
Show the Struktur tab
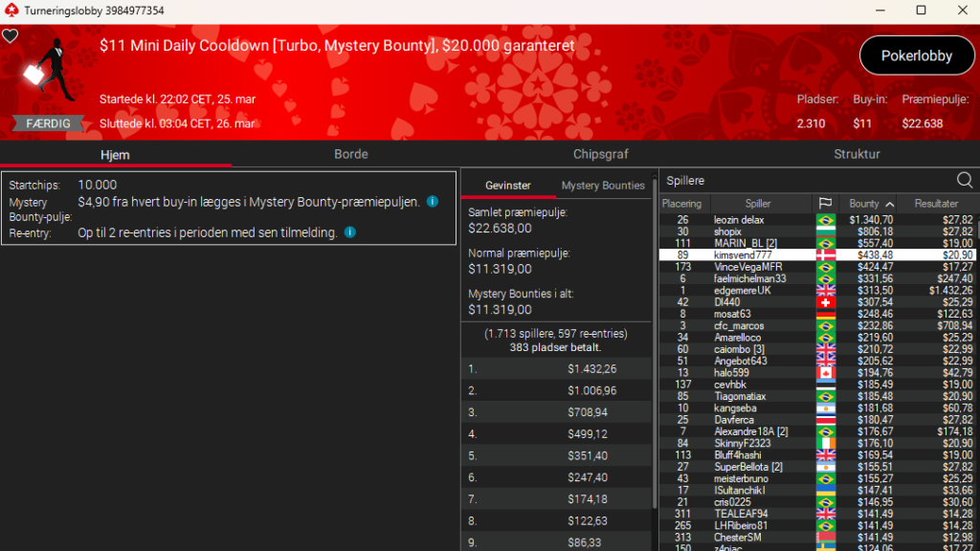coord(857,154)
